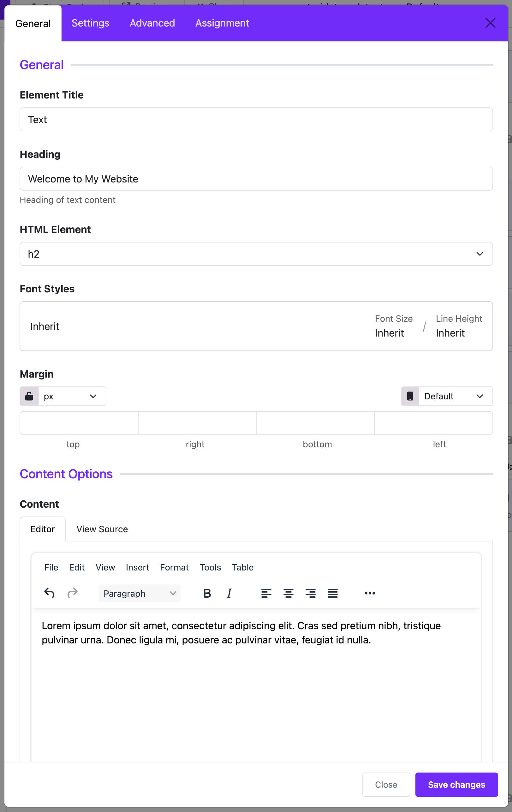Click the top margin input
Screen dimensions: 512x812
click(79, 423)
